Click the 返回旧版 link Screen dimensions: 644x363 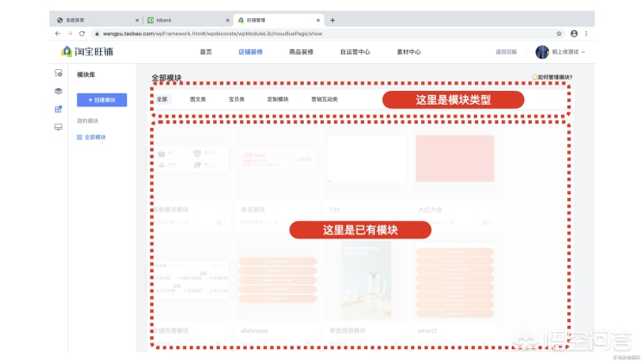(506, 52)
